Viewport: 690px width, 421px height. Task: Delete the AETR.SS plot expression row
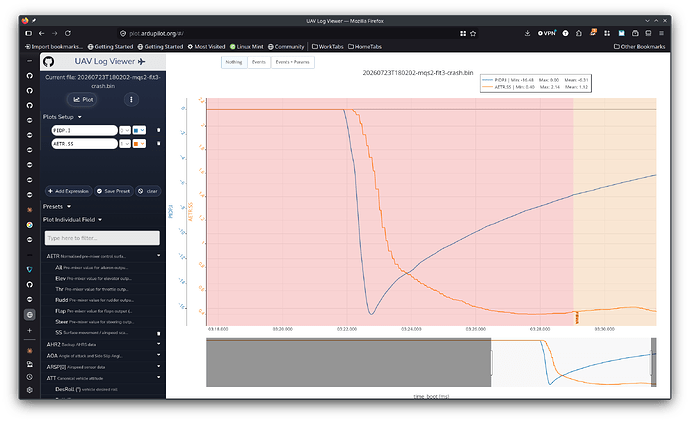(158, 143)
